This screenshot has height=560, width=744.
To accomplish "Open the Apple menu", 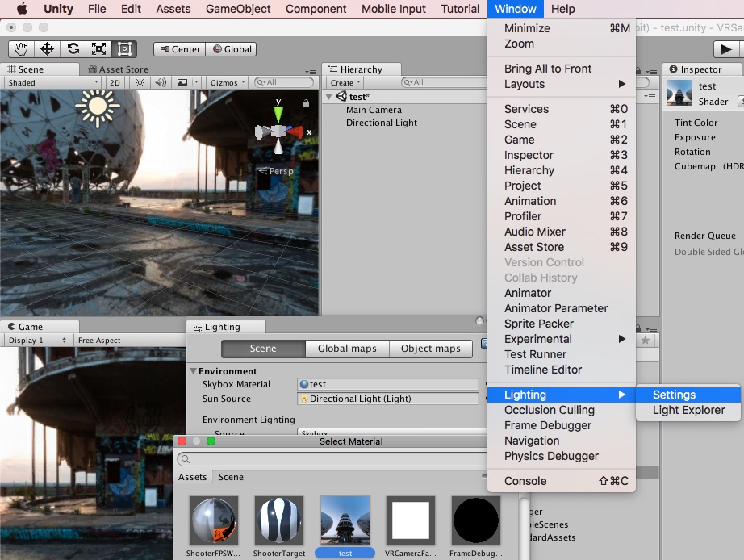I will pyautogui.click(x=23, y=9).
